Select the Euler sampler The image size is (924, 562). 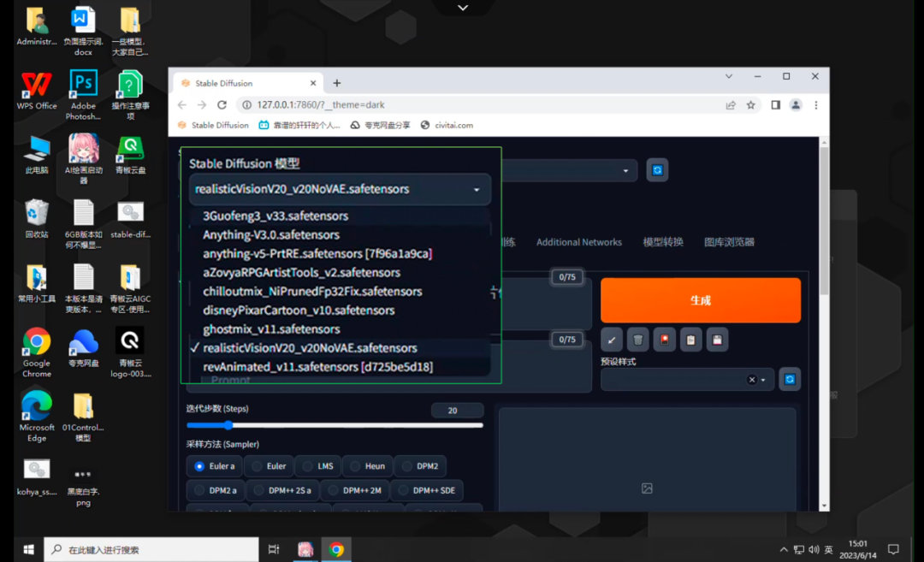point(269,466)
